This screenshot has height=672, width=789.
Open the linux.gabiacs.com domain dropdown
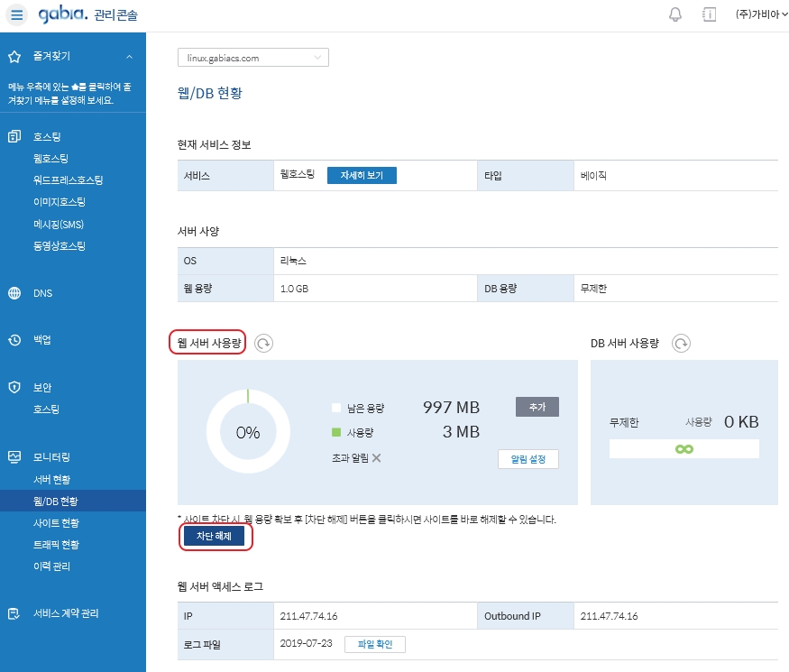253,58
